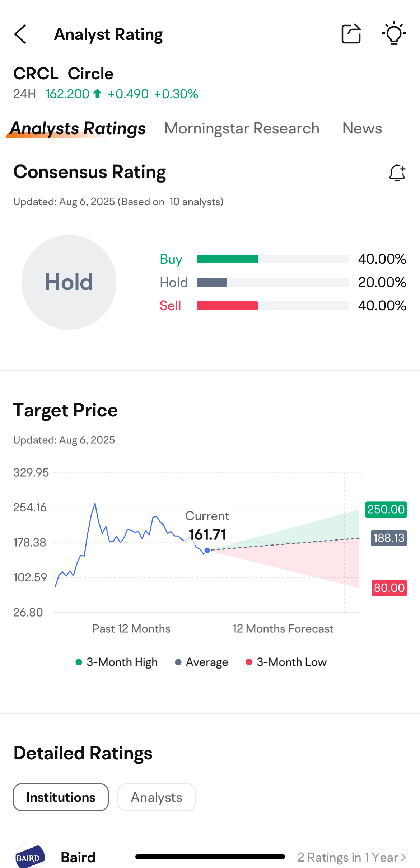This screenshot has width=420, height=868.
Task: Open the News tab
Action: coord(362,128)
